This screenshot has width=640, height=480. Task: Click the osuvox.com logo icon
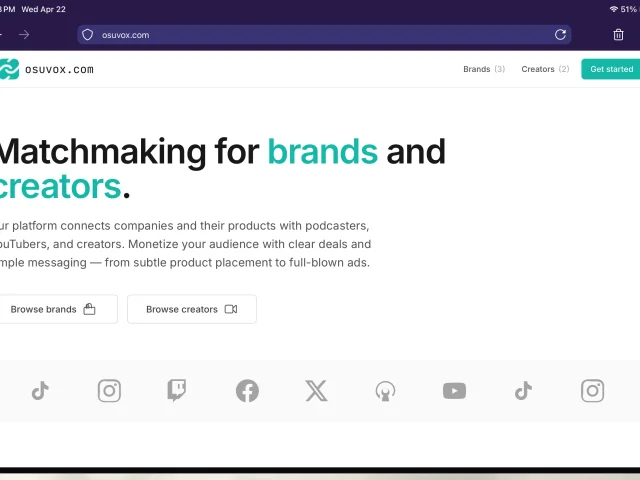pyautogui.click(x=9, y=69)
